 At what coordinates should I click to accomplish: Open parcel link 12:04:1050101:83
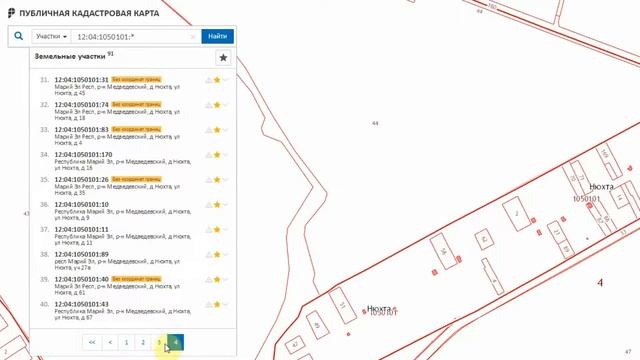82,130
